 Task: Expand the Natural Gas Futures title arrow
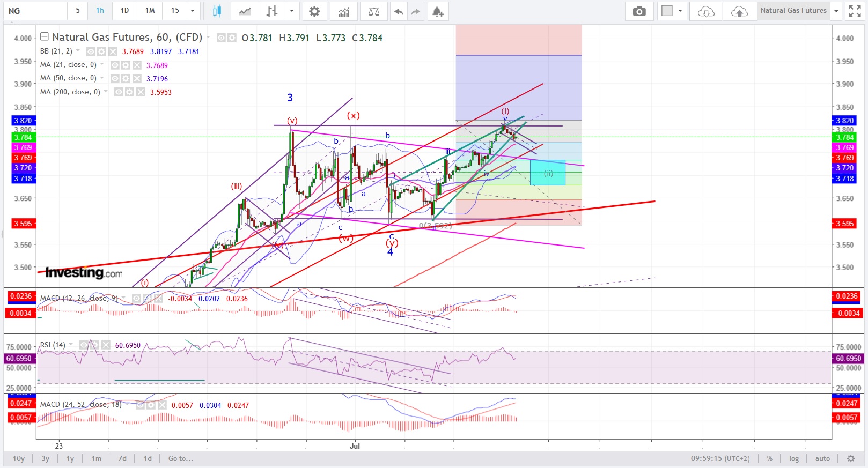click(209, 38)
